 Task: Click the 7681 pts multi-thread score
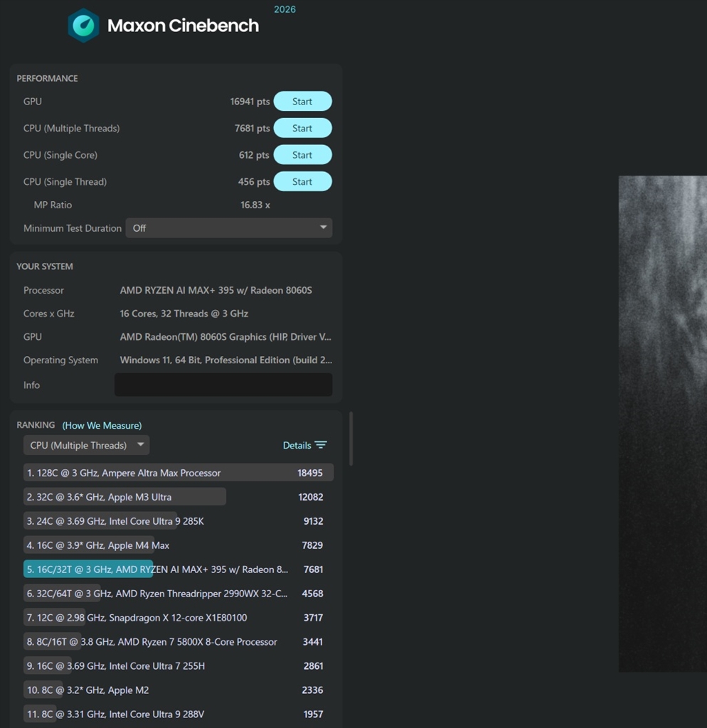click(x=253, y=128)
